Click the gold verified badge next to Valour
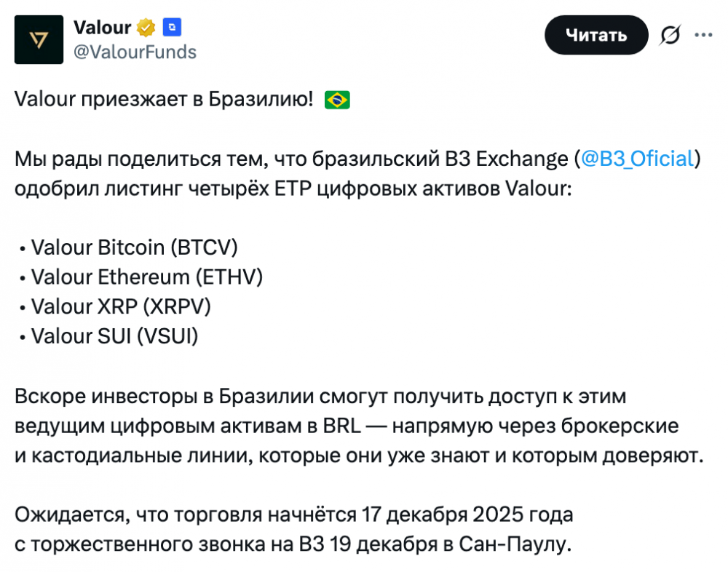This screenshot has height=572, width=728. pos(147,28)
